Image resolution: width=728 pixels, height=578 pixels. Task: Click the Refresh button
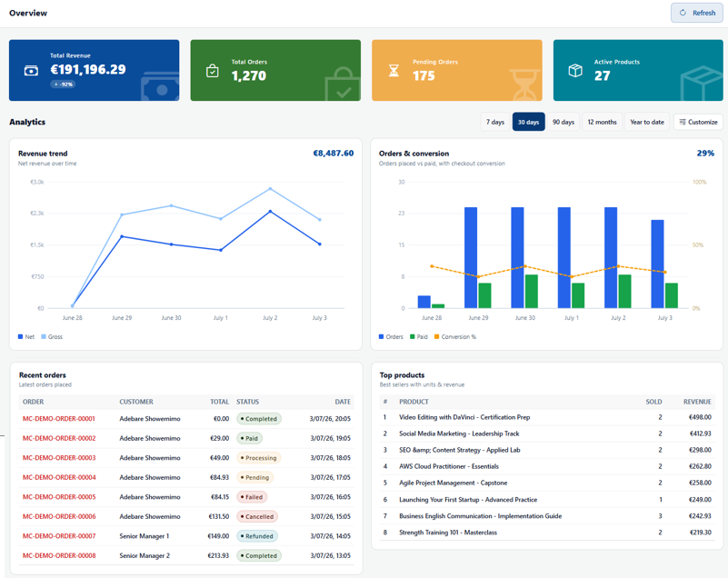[697, 13]
